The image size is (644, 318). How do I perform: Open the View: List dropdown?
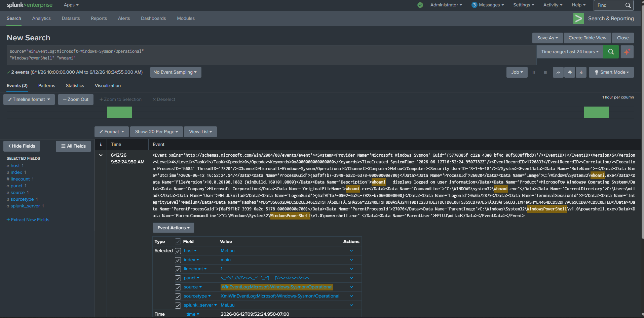[200, 132]
